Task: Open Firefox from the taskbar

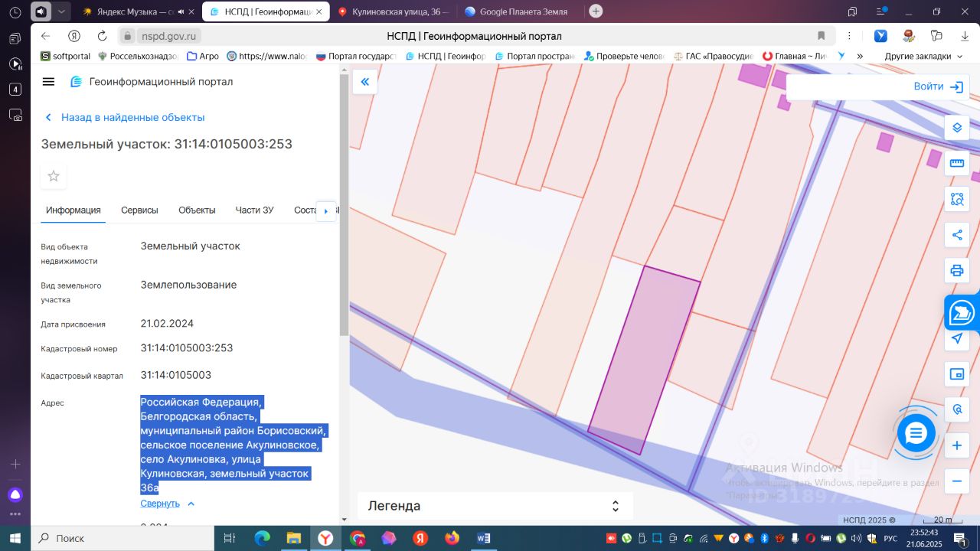Action: [452, 538]
